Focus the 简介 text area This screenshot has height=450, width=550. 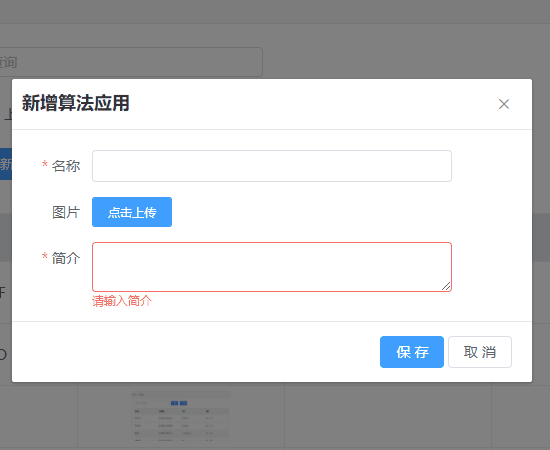[x=271, y=267]
